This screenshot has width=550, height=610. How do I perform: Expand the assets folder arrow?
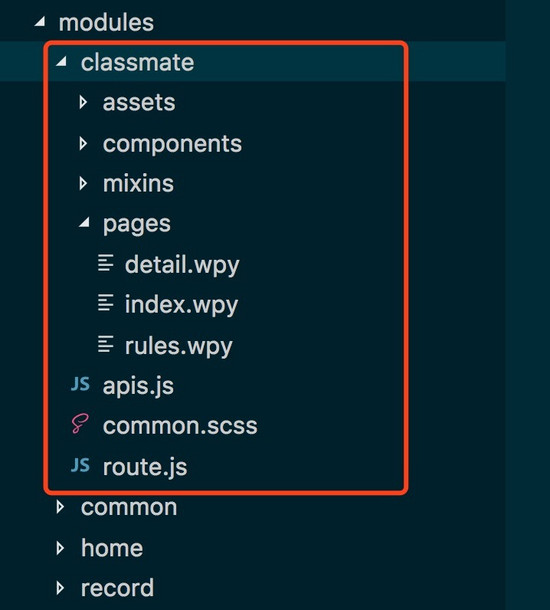pos(83,102)
